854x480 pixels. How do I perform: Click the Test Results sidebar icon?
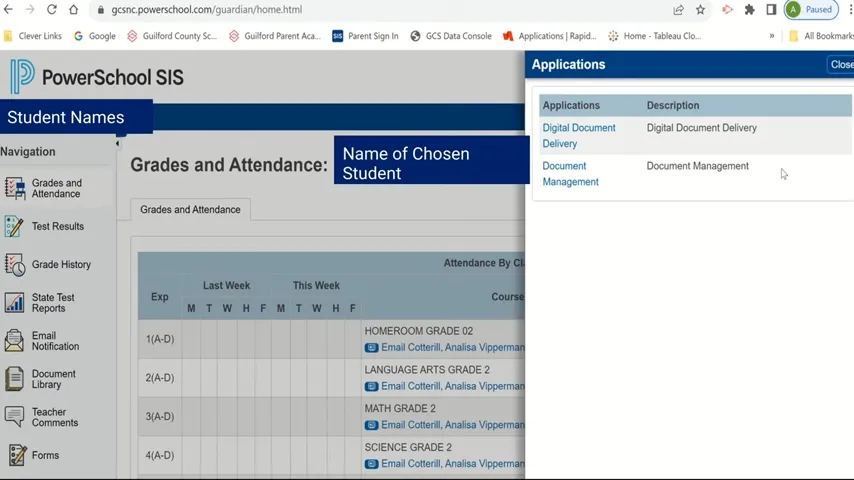[x=14, y=226]
